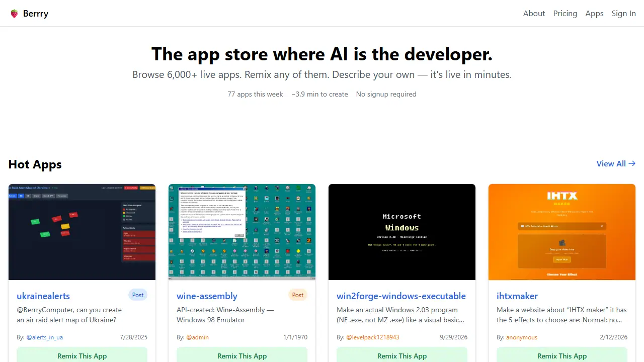This screenshot has height=362, width=644.
Task: Click the Berrry strawberry logo icon
Action: 14,14
